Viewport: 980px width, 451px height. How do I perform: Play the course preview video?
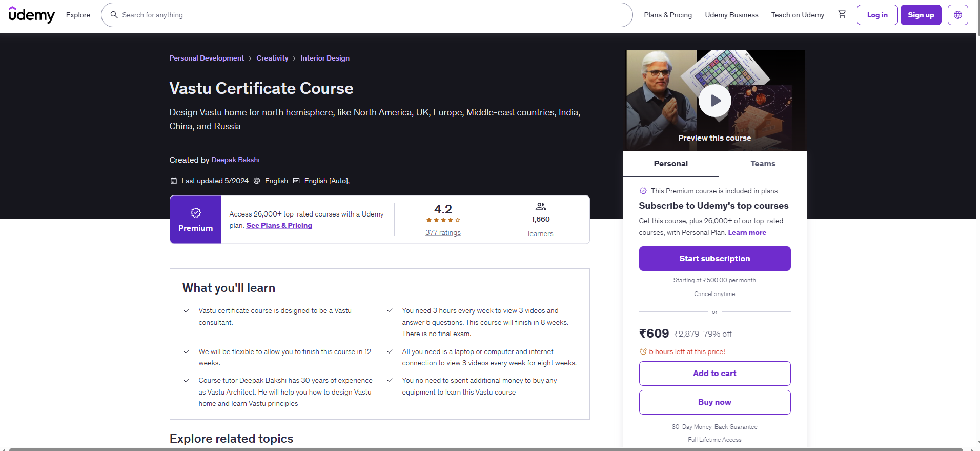pos(714,101)
